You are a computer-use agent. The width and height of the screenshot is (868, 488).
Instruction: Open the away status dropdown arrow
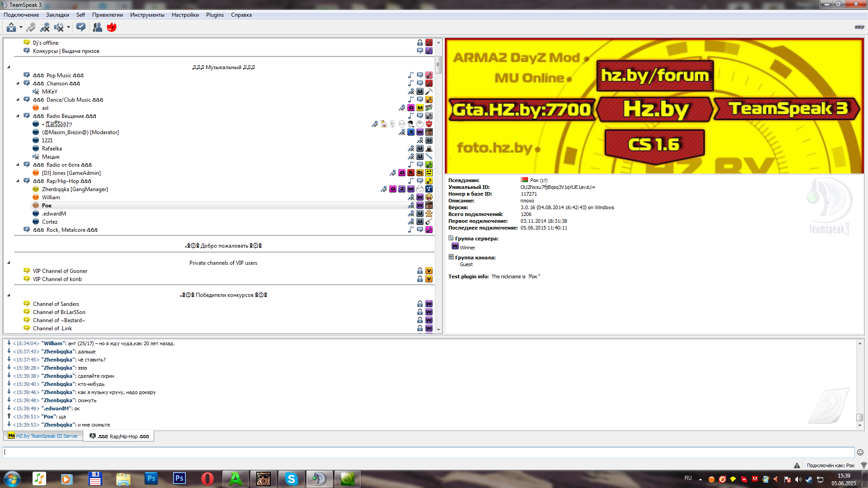pyautogui.click(x=21, y=28)
